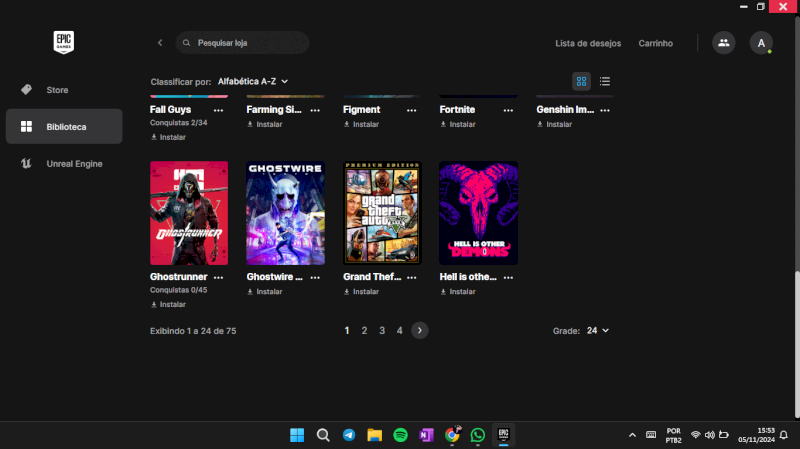Switch to list view layout
800x449 pixels.
coord(605,81)
